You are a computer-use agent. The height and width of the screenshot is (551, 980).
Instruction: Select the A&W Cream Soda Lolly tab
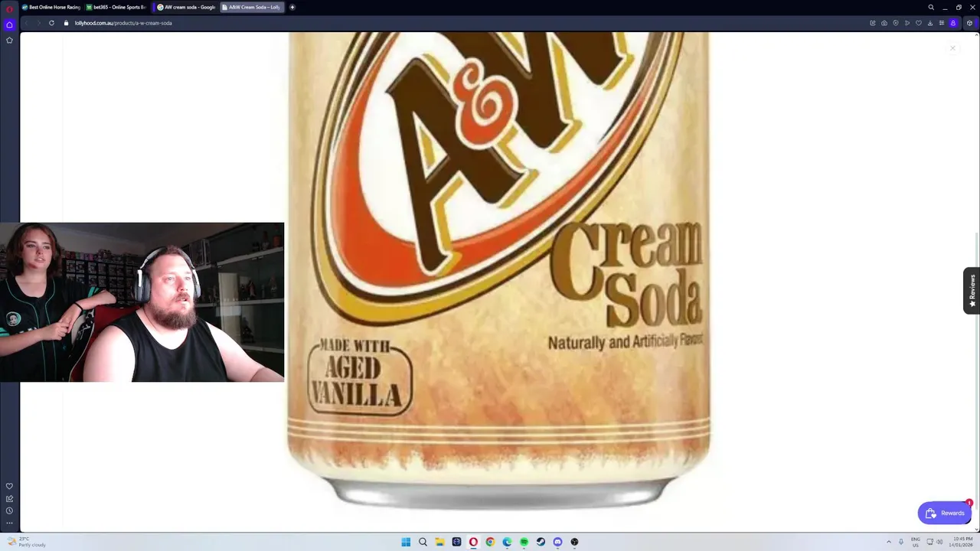pyautogui.click(x=252, y=7)
